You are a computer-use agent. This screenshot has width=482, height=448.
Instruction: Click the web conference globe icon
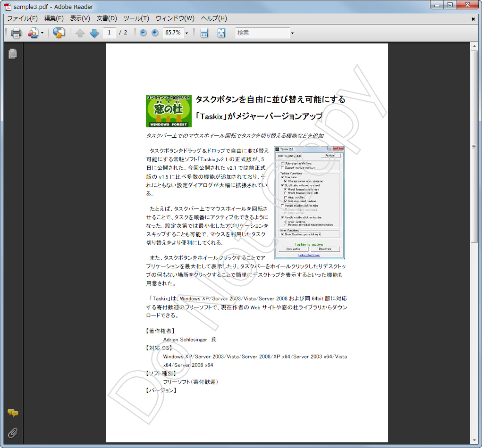(59, 33)
